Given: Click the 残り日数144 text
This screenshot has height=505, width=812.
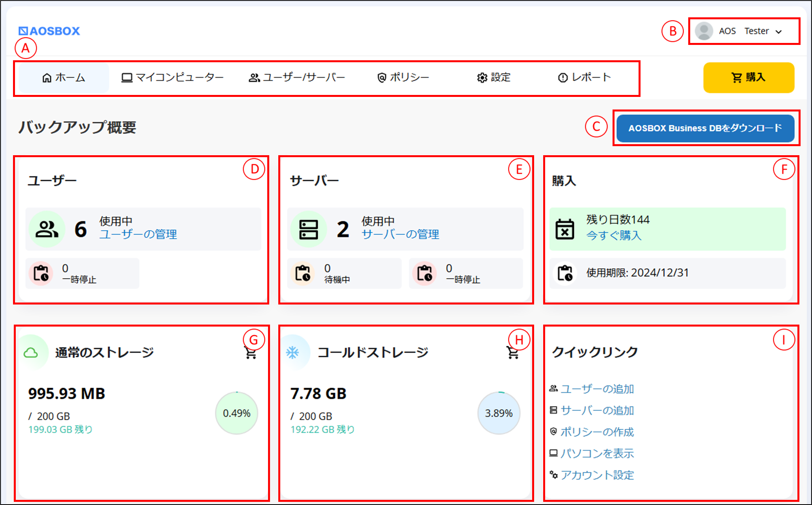Looking at the screenshot, I should pyautogui.click(x=618, y=219).
